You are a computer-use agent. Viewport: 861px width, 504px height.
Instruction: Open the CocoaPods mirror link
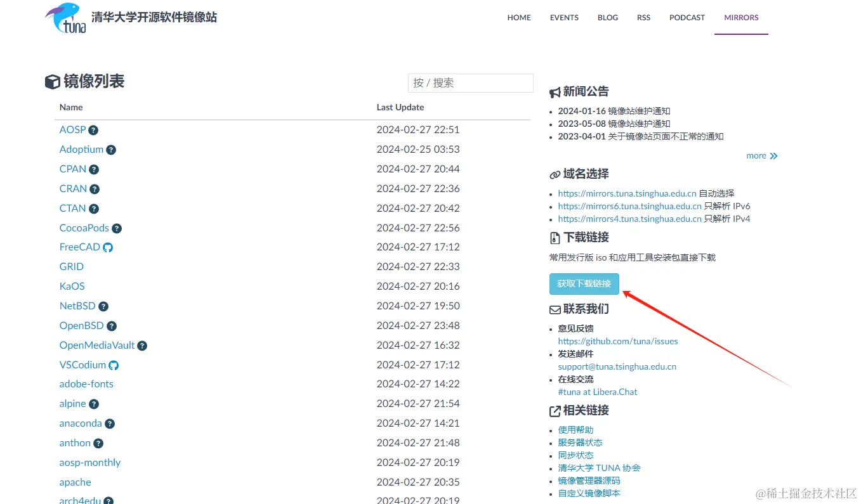click(84, 228)
